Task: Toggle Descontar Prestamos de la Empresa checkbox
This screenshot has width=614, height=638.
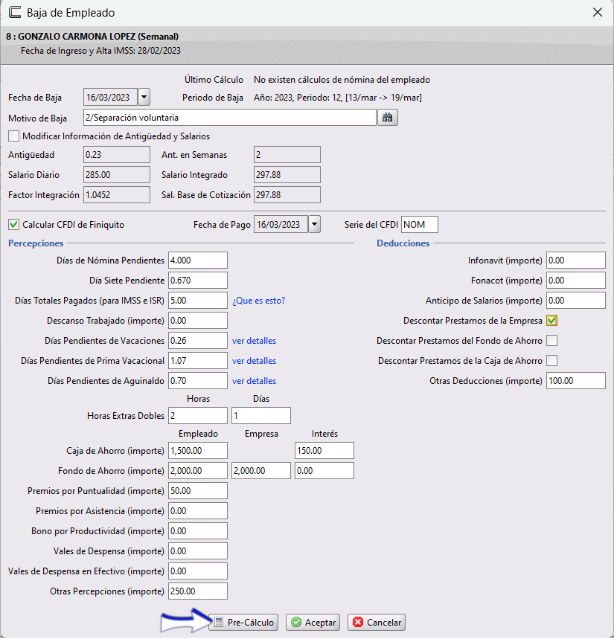Action: tap(552, 321)
